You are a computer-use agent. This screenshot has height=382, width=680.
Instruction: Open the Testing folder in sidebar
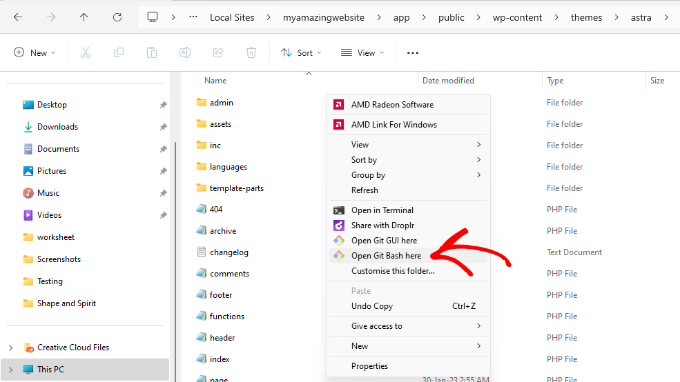pyautogui.click(x=49, y=281)
